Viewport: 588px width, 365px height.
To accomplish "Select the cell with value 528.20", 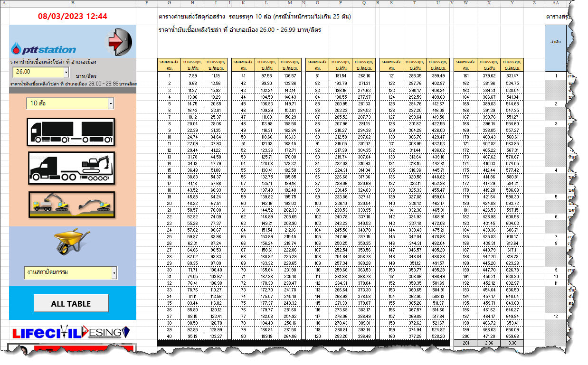I will [x=439, y=337].
